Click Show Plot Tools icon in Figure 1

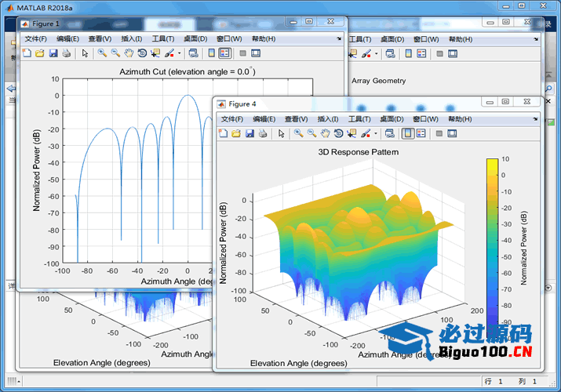pos(256,53)
